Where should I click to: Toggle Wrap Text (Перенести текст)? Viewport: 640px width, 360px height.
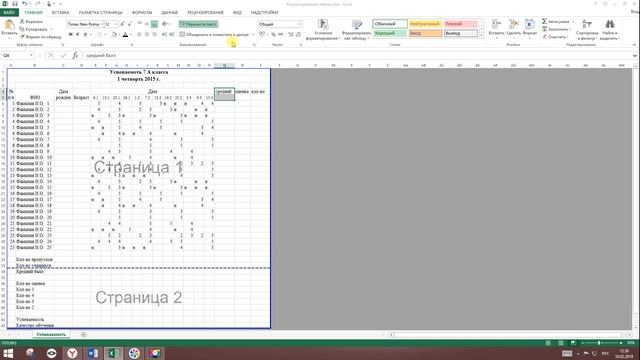click(x=198, y=24)
